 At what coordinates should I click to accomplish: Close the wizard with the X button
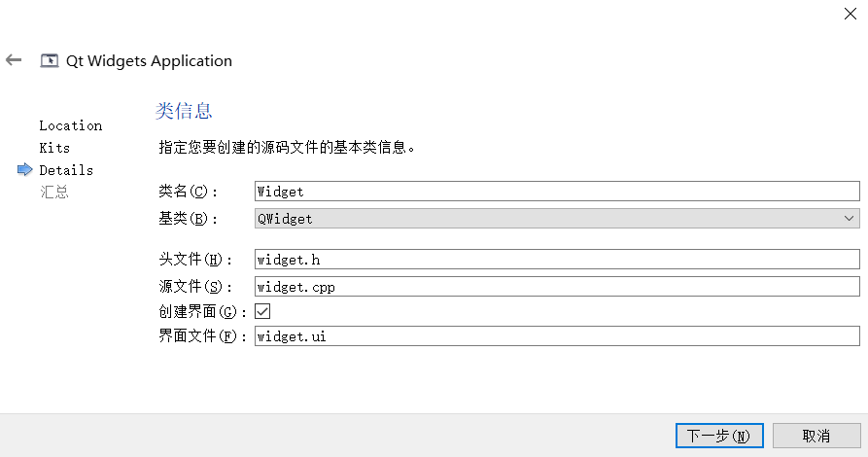point(851,12)
